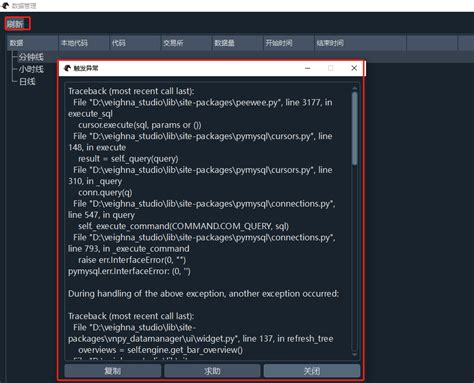Image resolution: width=474 pixels, height=383 pixels.
Task: Click the 结束时间 column header
Action: tap(360, 43)
